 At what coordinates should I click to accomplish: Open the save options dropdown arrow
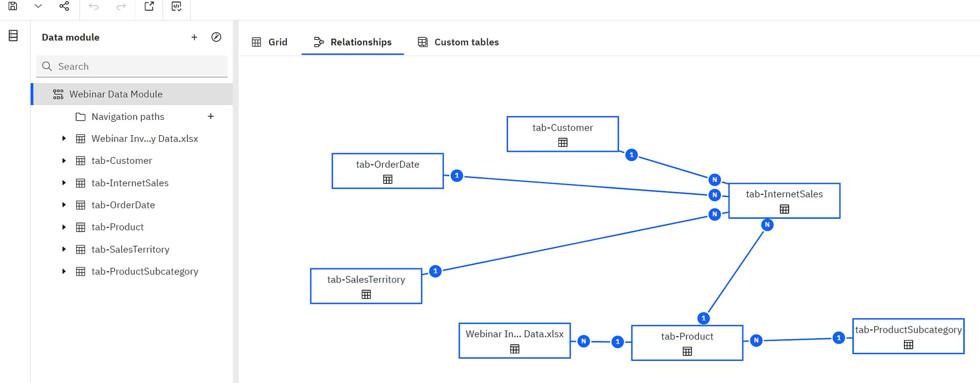coord(38,6)
